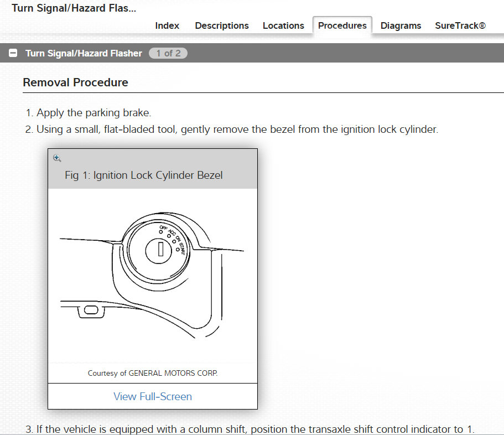The height and width of the screenshot is (435, 504).
Task: Open the Index tab
Action: click(x=167, y=25)
